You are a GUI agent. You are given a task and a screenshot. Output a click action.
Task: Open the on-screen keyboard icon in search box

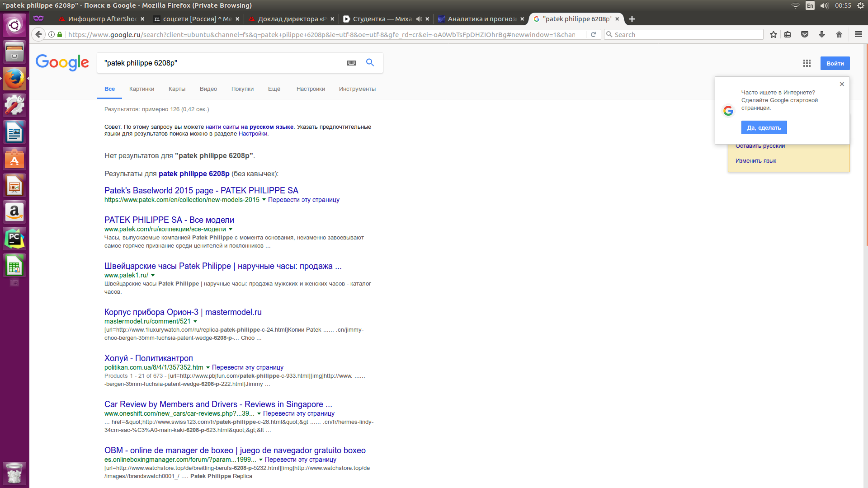351,63
